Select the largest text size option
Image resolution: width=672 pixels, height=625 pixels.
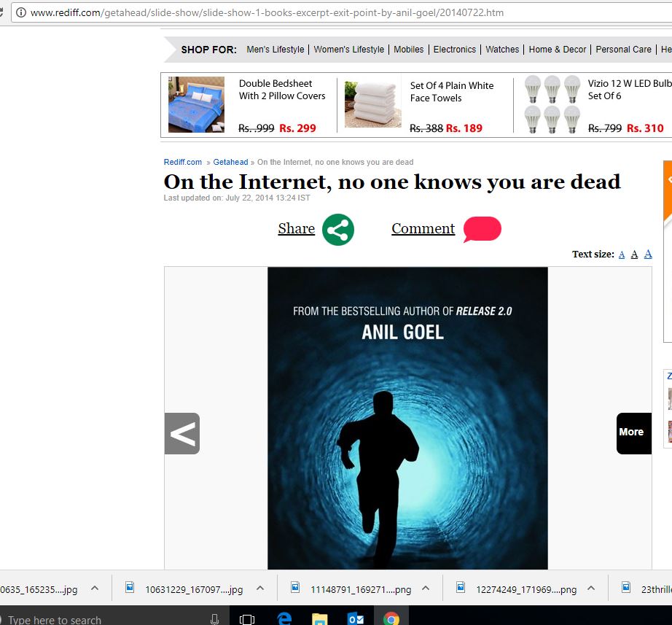tap(648, 254)
